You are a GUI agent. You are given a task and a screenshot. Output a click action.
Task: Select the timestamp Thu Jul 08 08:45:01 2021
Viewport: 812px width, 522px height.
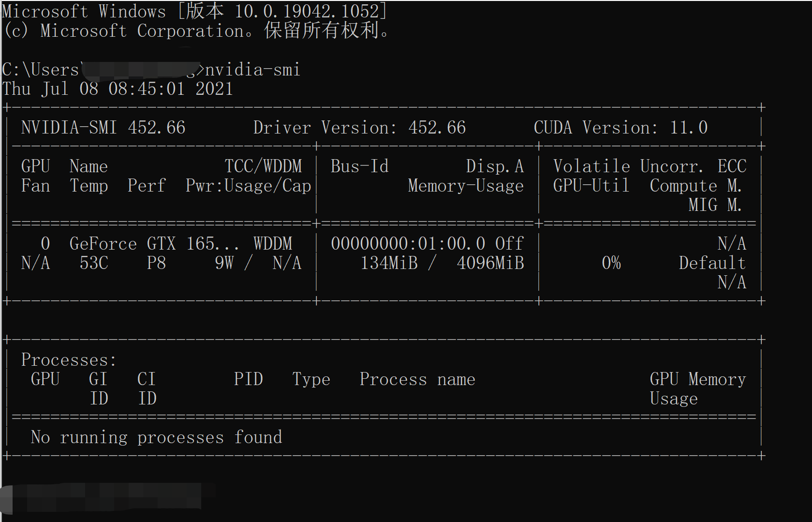(116, 88)
